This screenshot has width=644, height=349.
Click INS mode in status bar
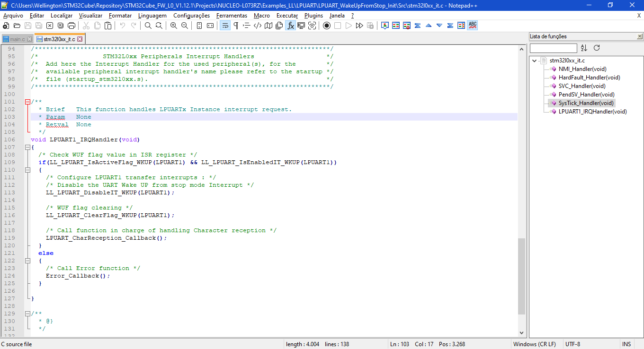click(x=626, y=344)
